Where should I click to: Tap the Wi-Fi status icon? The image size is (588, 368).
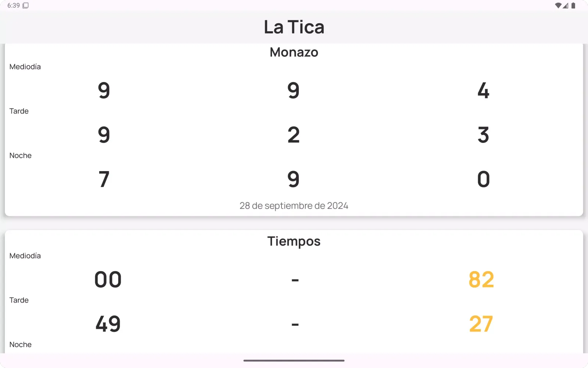[558, 6]
